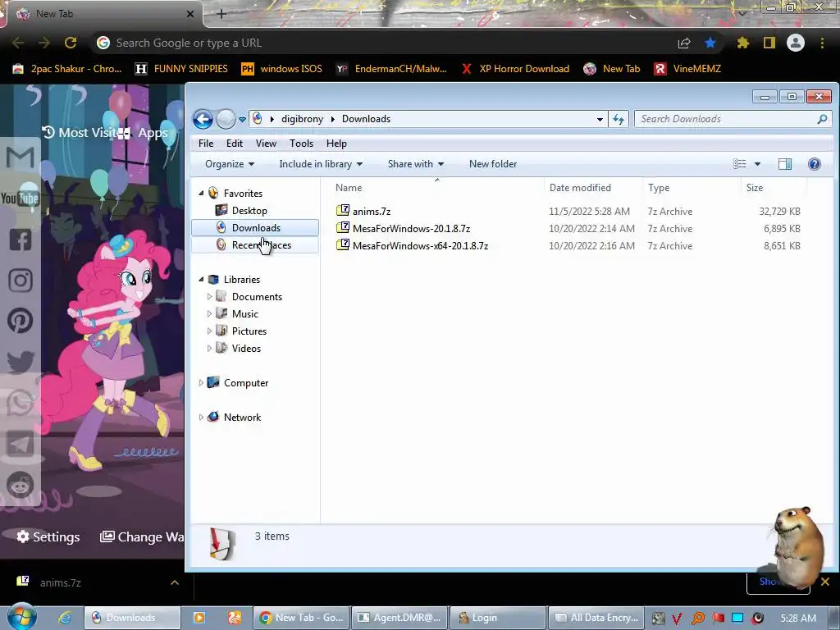This screenshot has height=630, width=840.
Task: Reload the Chrome page
Action: click(x=71, y=43)
